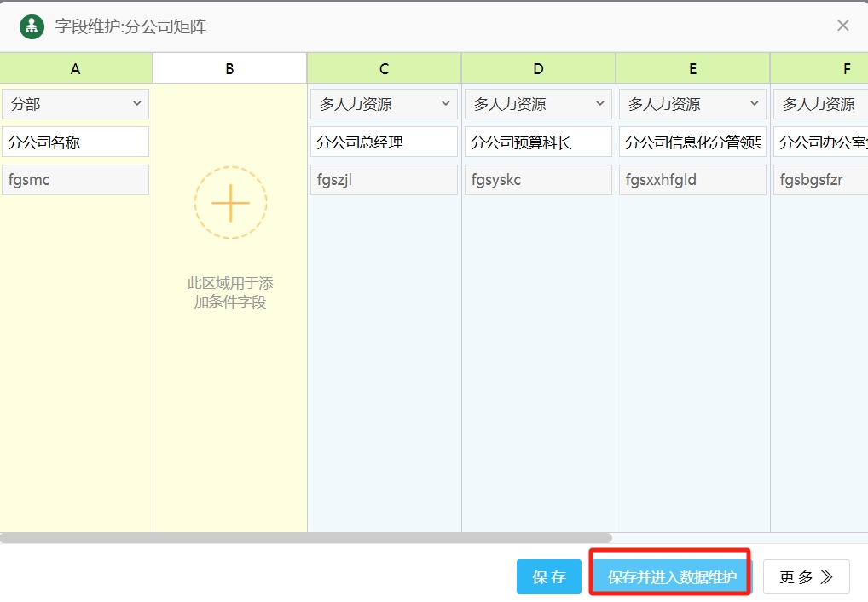Viewport: 868px width, 602px height.
Task: Expand the 多人力资源 dropdown in column C
Action: [x=384, y=104]
